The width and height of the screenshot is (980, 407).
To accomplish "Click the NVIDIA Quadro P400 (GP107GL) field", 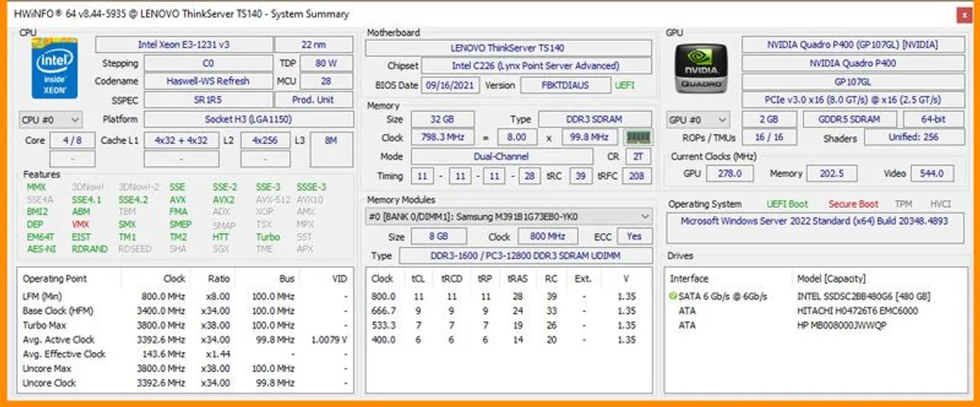I will click(x=852, y=44).
